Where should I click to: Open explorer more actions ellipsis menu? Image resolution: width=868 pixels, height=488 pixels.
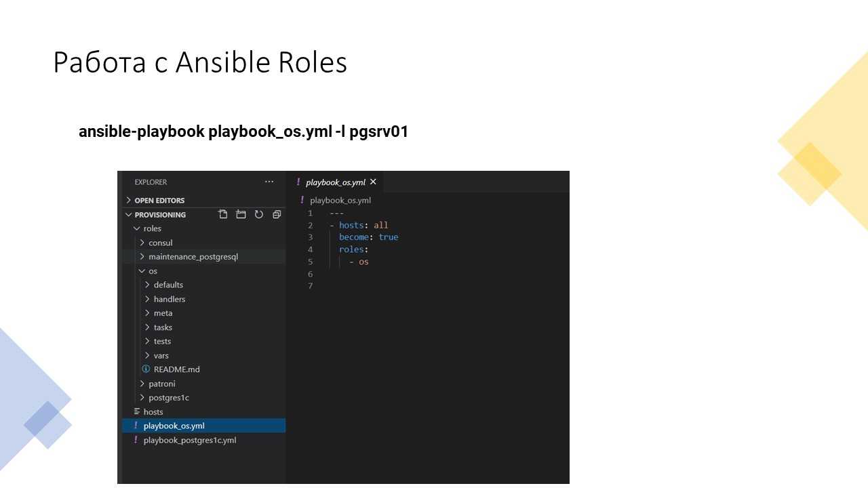pyautogui.click(x=269, y=182)
